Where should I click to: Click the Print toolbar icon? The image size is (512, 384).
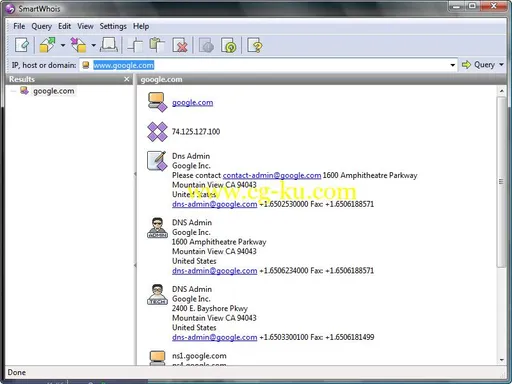coord(109,45)
